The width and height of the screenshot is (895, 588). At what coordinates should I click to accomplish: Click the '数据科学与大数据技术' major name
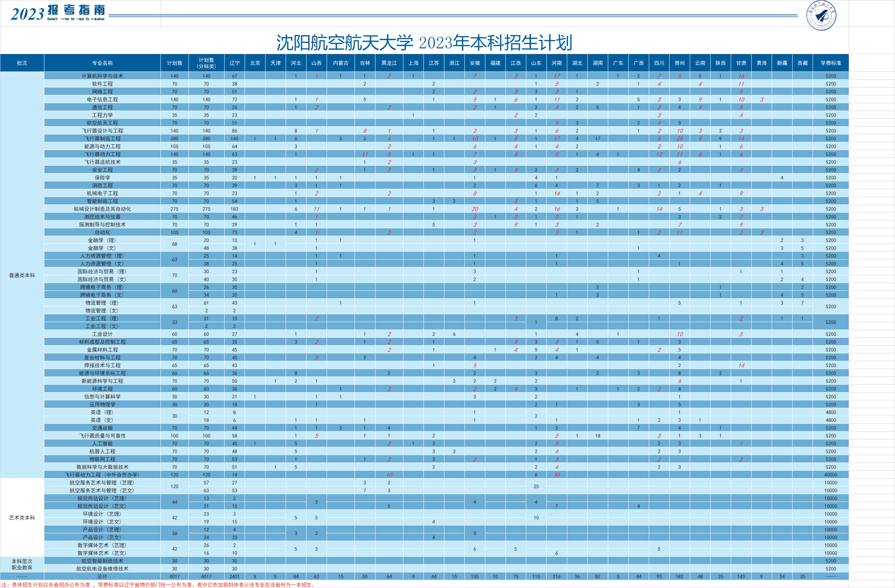102,467
